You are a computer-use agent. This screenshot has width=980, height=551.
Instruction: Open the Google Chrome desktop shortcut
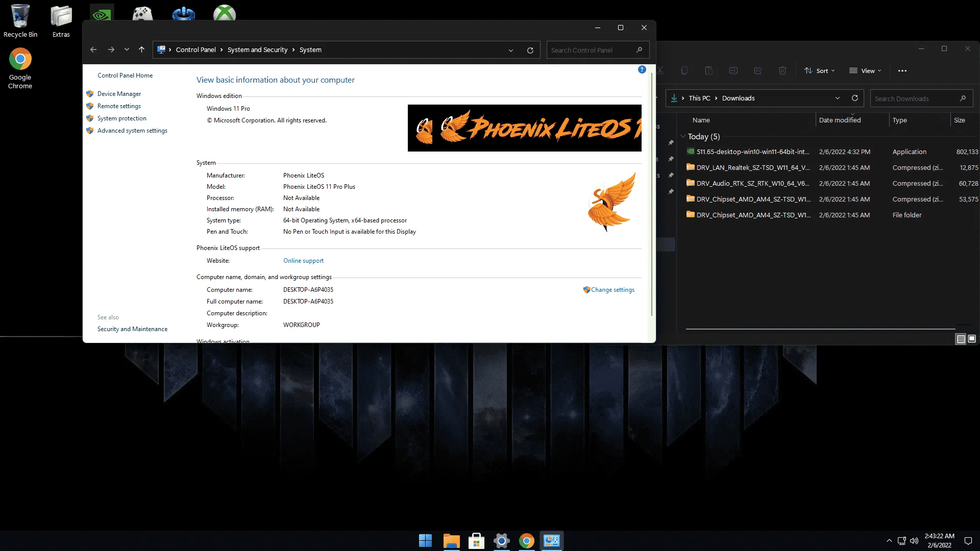tap(20, 68)
